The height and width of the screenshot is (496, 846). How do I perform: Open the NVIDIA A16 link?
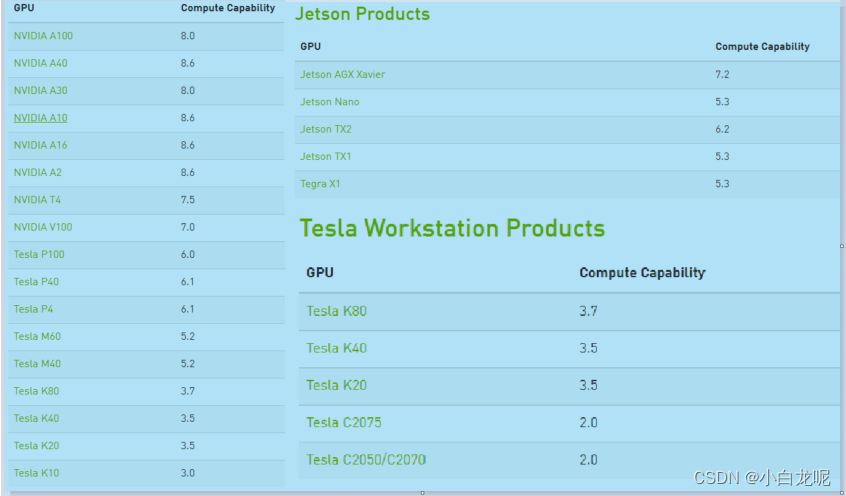40,145
